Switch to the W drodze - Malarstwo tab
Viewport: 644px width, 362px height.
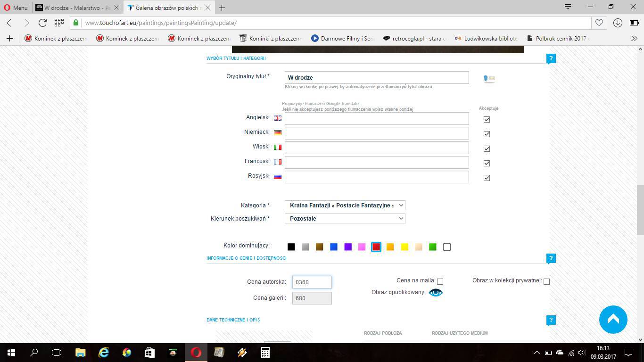pos(73,8)
